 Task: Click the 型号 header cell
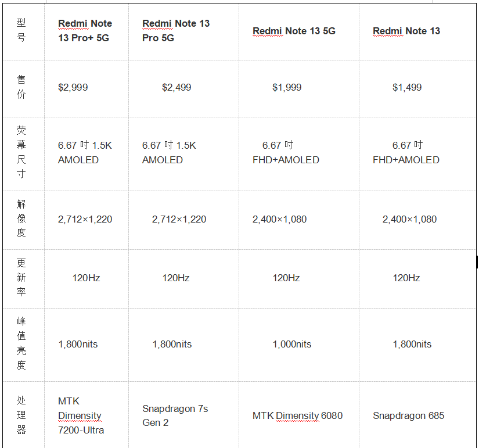coord(21,30)
